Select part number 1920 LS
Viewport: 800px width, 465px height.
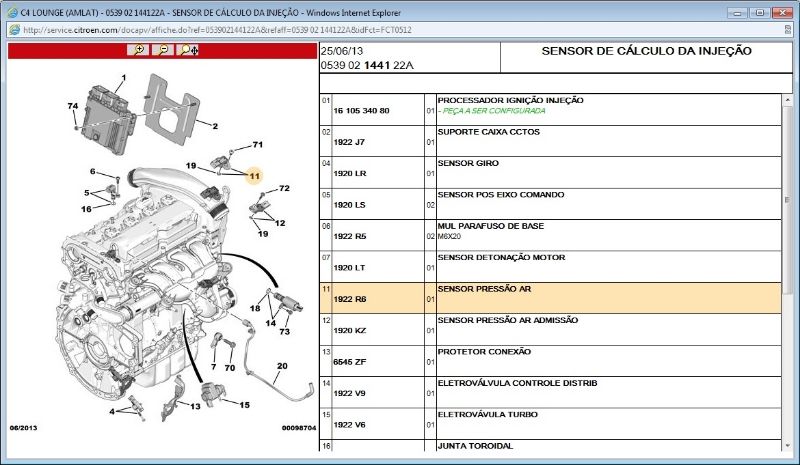(349, 205)
